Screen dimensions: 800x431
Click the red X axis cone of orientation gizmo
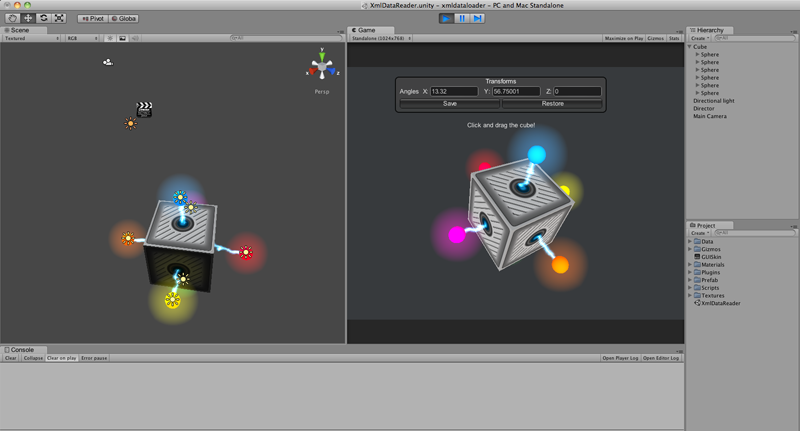coord(312,71)
